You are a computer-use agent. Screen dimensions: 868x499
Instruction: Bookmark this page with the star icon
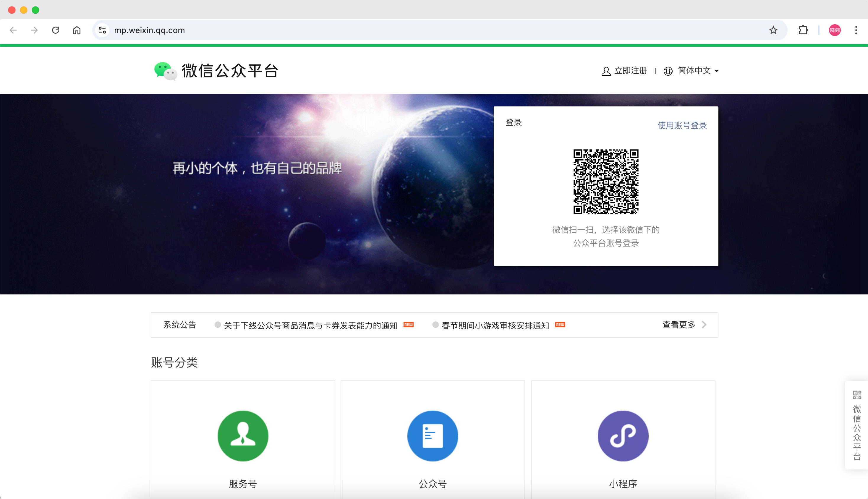[x=773, y=30]
